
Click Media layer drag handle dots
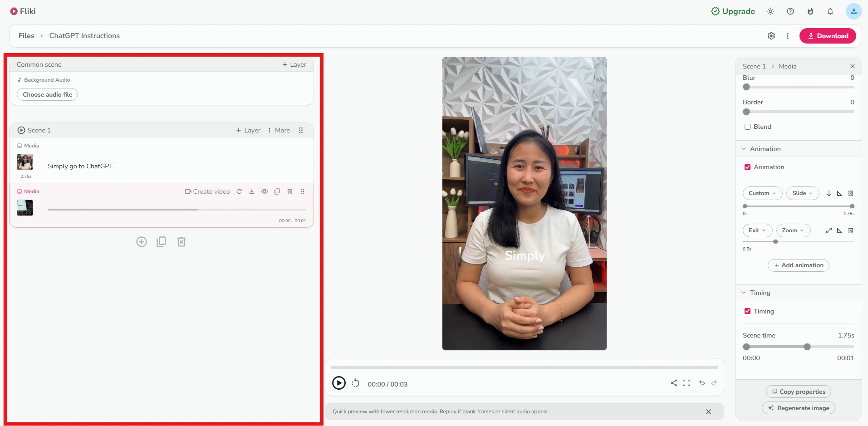pos(303,191)
